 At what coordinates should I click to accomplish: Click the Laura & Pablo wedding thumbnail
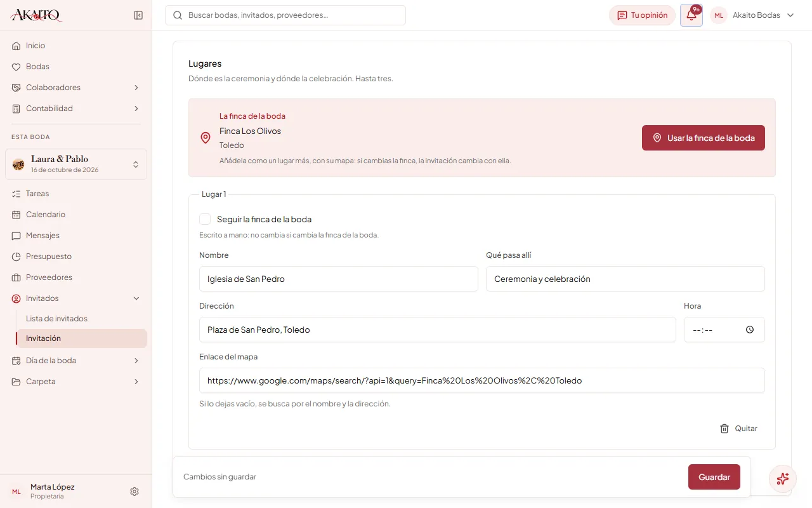point(18,164)
